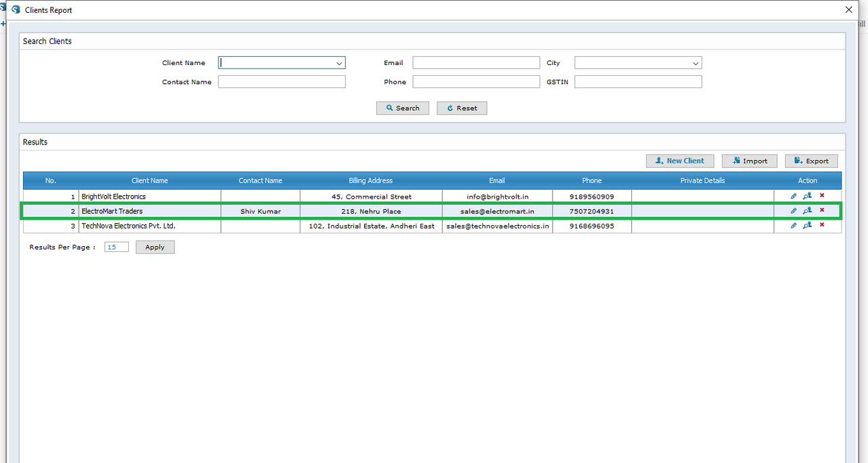The image size is (868, 463).
Task: Click the Results Per Page number box
Action: pos(117,247)
